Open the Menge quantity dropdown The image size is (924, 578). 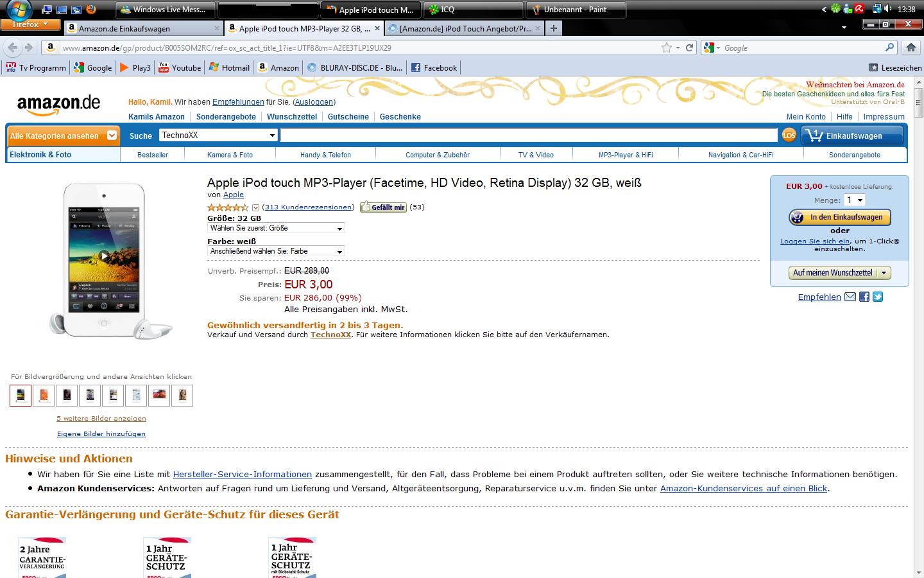click(854, 200)
